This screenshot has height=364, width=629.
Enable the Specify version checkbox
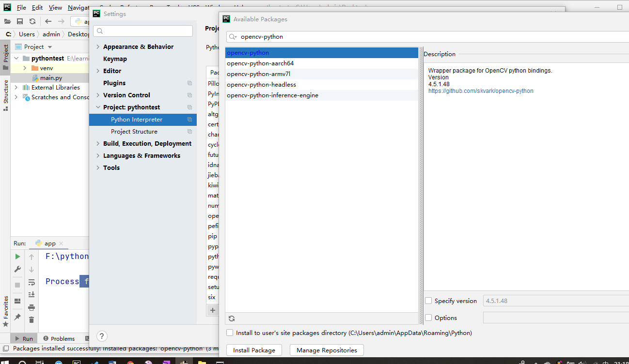[428, 301]
